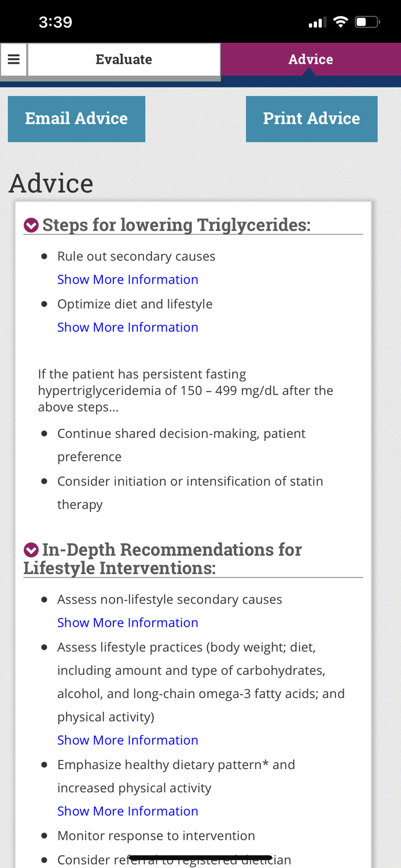The height and width of the screenshot is (868, 401).
Task: Show more information under Emphasize healthy dietary pattern
Action: tap(128, 811)
